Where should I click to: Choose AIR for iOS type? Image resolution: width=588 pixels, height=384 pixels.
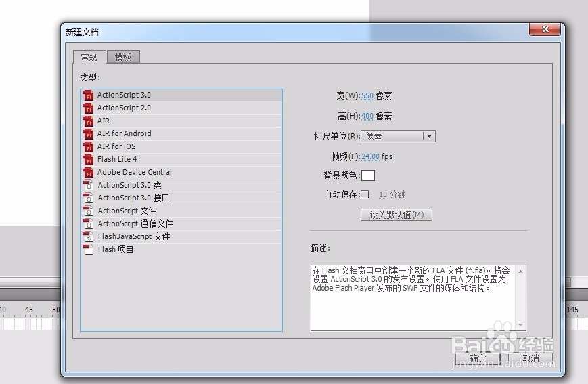tap(181, 146)
